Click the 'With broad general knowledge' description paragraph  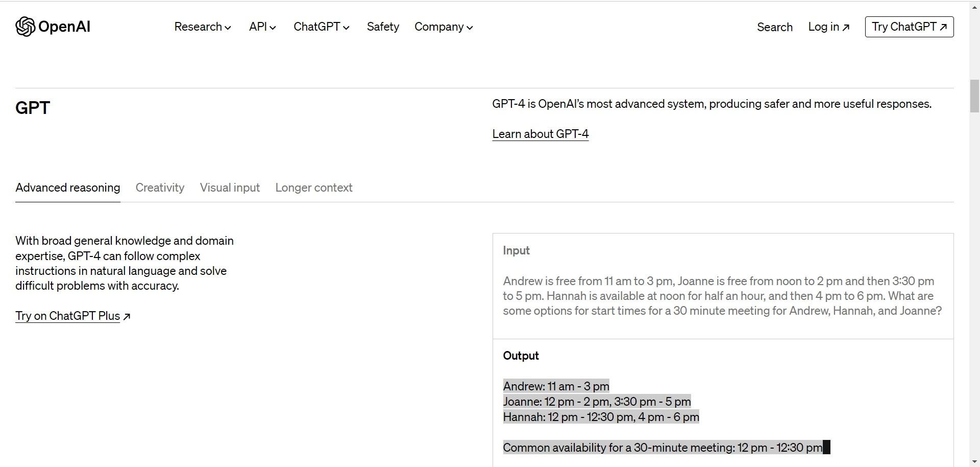125,263
